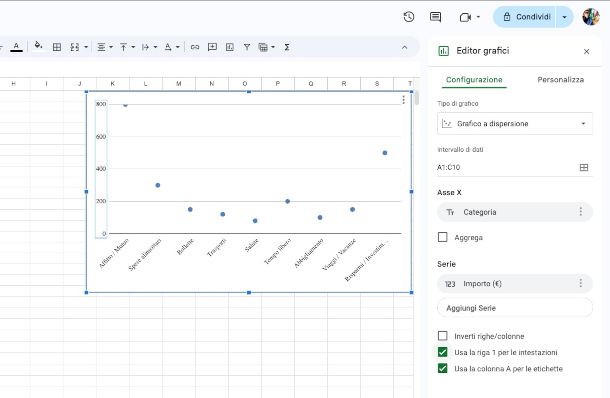The height and width of the screenshot is (398, 610).
Task: Expand the text wrapping dropdown arrow
Action: point(155,47)
